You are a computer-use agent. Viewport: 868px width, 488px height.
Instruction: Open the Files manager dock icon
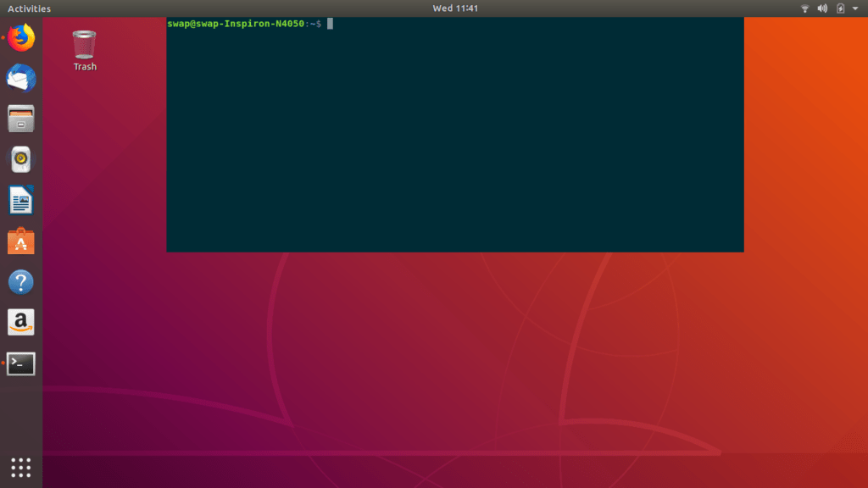tap(21, 119)
